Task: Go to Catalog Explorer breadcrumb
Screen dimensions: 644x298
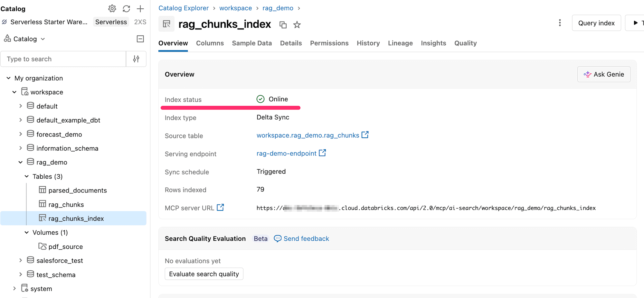Action: point(184,8)
